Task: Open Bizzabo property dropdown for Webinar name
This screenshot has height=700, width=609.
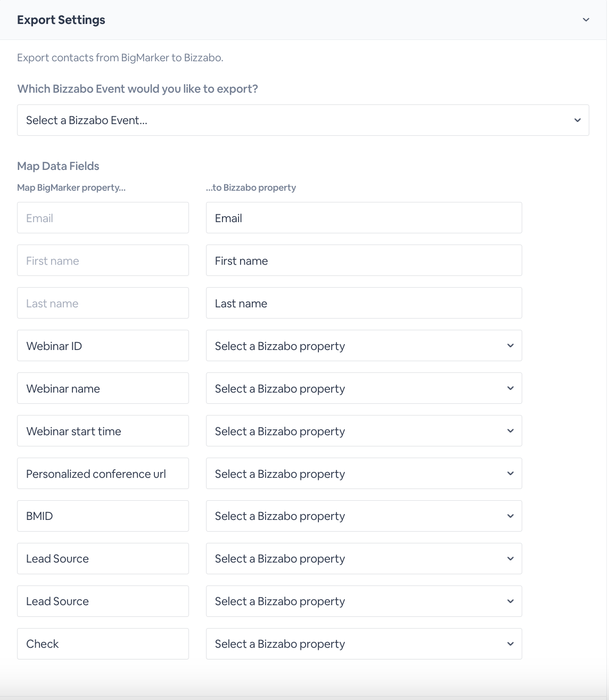Action: (x=364, y=388)
